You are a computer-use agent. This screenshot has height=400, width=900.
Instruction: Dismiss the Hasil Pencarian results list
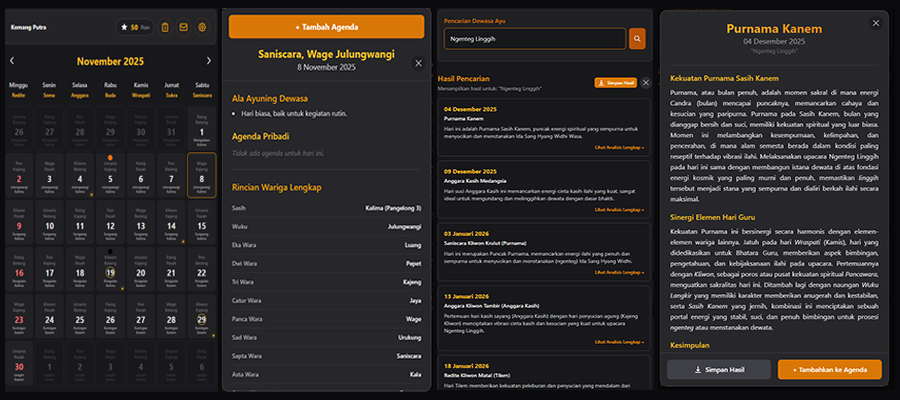[646, 82]
